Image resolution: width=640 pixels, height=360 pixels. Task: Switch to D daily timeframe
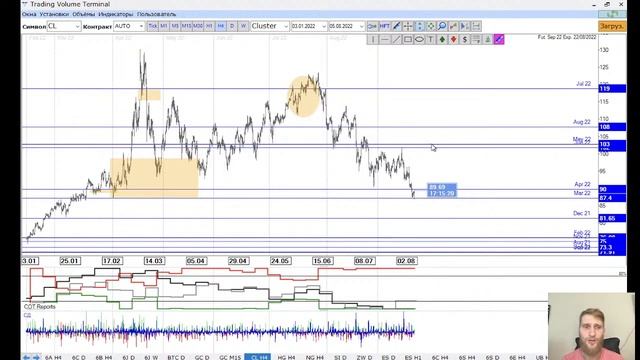coord(232,26)
